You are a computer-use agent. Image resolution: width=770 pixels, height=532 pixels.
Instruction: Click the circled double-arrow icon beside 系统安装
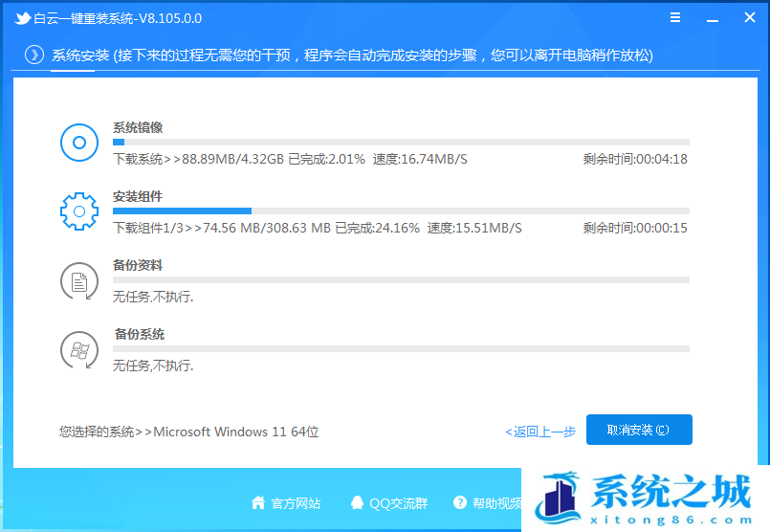[34, 55]
